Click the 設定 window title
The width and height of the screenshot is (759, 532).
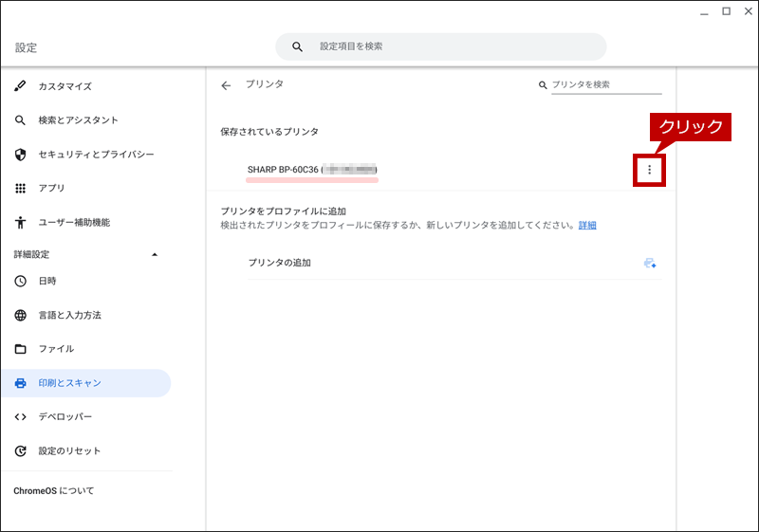tap(26, 47)
